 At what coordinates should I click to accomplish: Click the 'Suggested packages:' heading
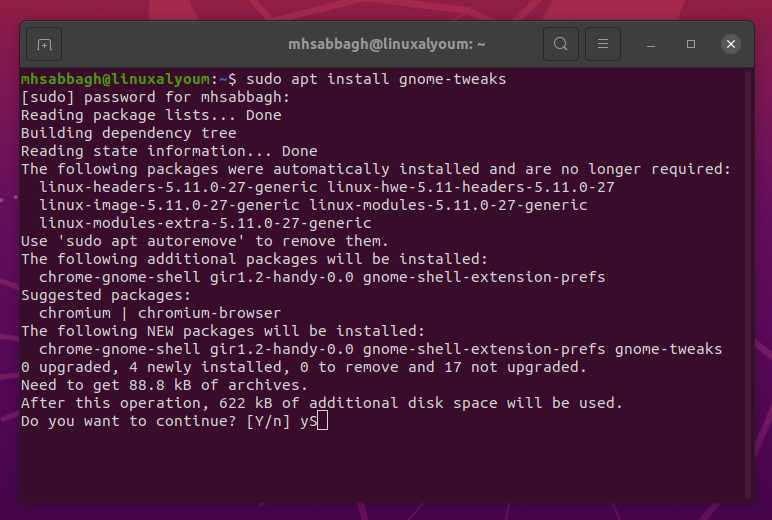pyautogui.click(x=102, y=295)
